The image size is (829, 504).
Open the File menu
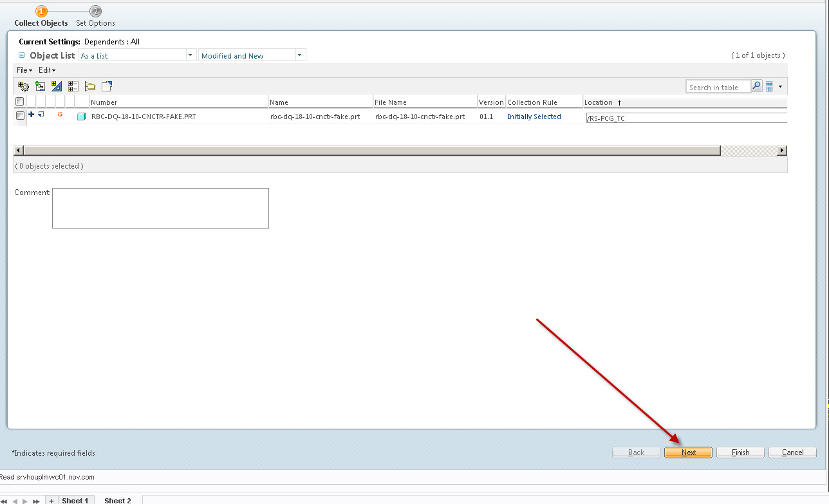point(24,70)
